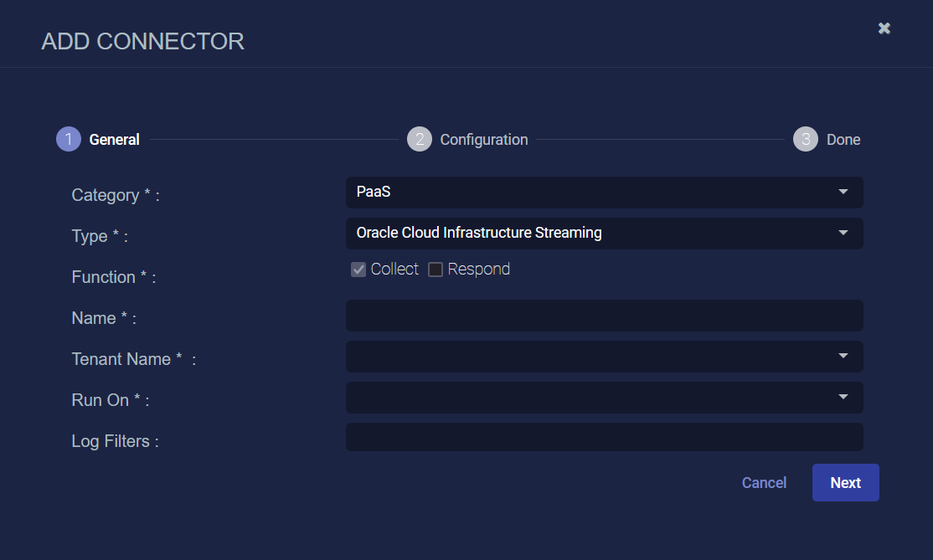Click the Oracle Cloud Infrastructure Streaming type value
This screenshot has width=933, height=560.
coord(479,234)
